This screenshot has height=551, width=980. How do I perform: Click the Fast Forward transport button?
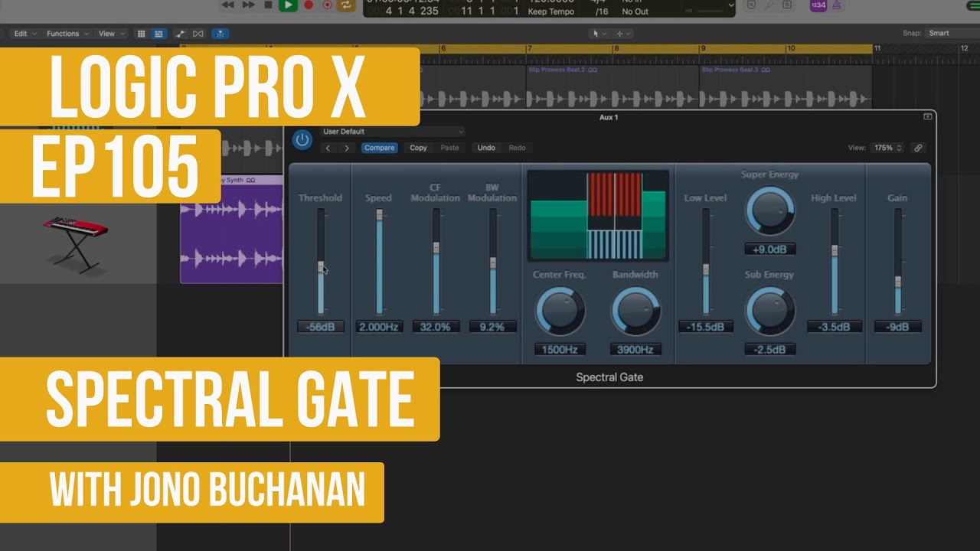248,5
